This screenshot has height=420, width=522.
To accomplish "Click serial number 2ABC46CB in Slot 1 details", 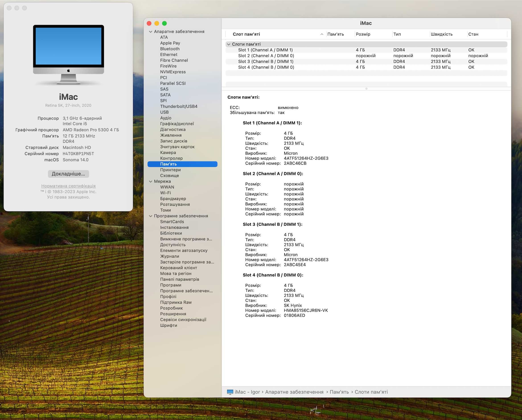I will coord(295,163).
